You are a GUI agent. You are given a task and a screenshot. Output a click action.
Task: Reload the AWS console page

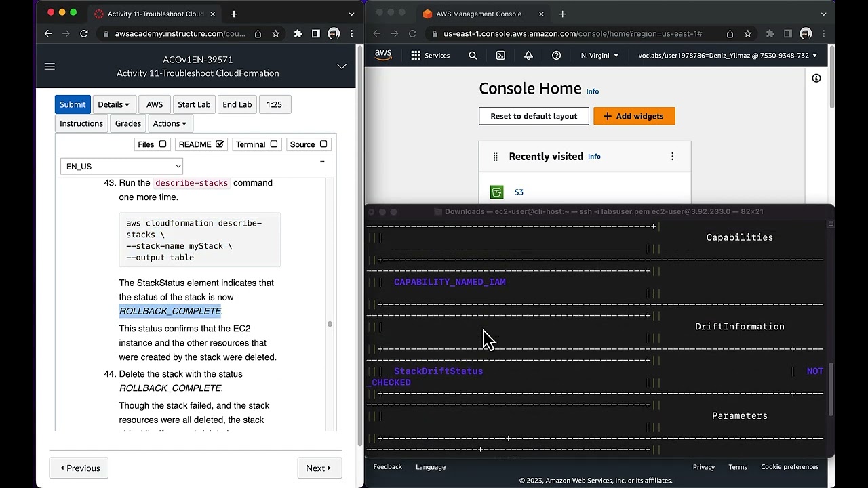click(412, 33)
